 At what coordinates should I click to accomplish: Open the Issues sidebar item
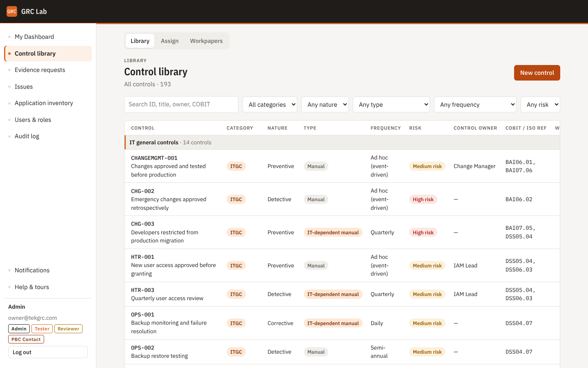48,87
